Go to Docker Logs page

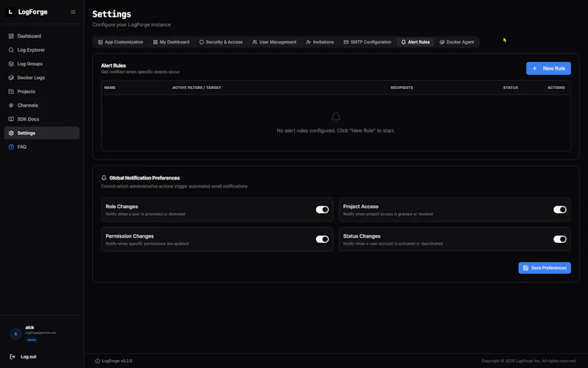coord(42,78)
